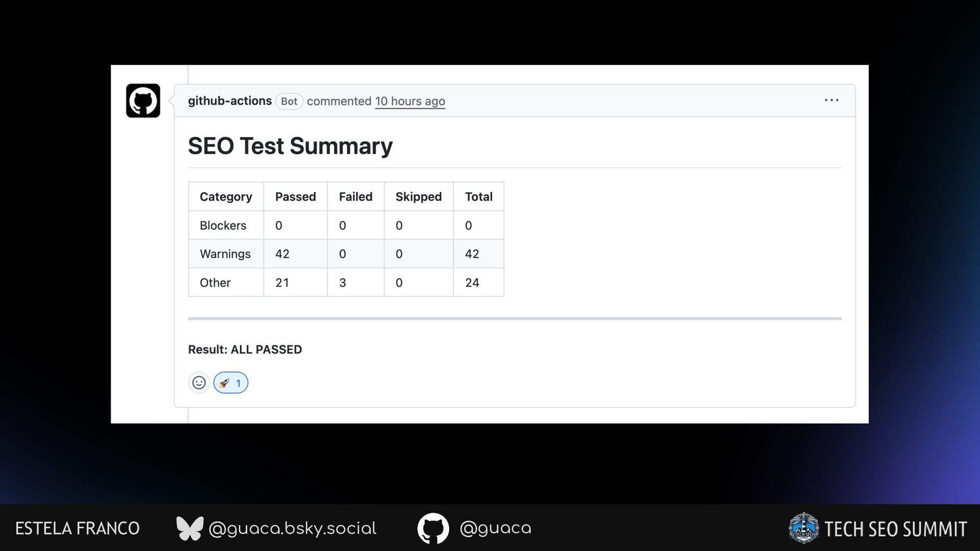Click the SEO Test Summary heading
The image size is (980, 551).
pos(290,146)
